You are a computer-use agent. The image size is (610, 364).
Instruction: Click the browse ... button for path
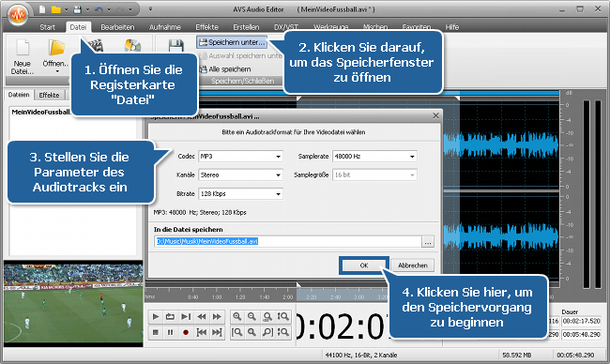click(428, 242)
